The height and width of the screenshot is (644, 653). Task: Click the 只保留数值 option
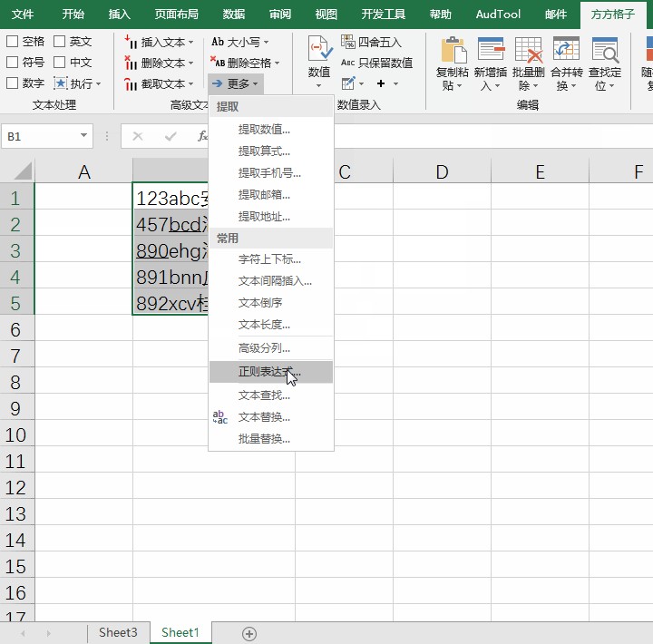[x=377, y=63]
